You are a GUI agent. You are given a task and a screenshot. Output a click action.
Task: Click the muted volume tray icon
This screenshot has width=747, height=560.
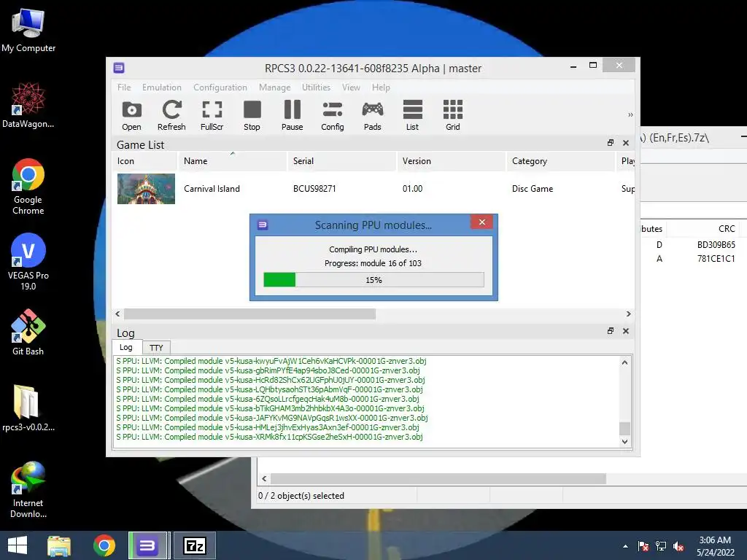[678, 546]
